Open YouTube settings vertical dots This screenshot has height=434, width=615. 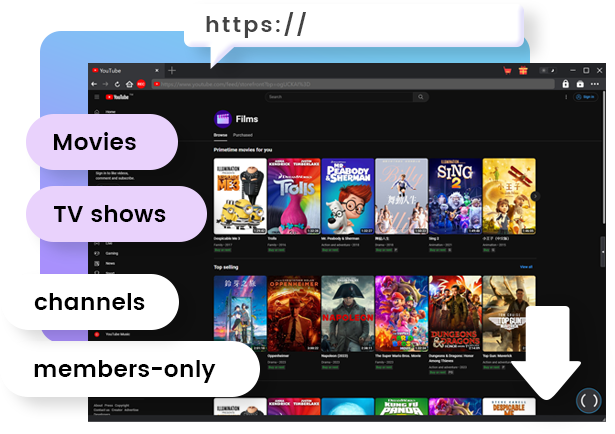point(566,97)
